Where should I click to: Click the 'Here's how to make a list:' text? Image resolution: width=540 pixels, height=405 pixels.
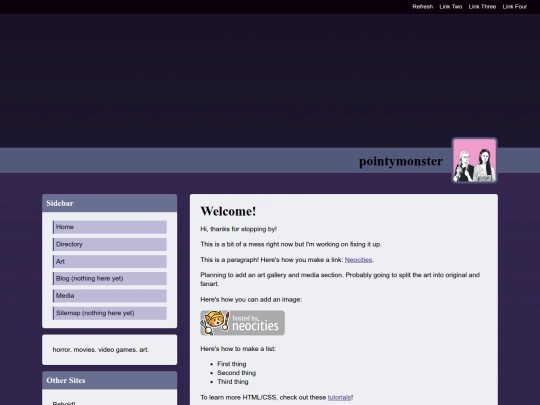click(238, 349)
